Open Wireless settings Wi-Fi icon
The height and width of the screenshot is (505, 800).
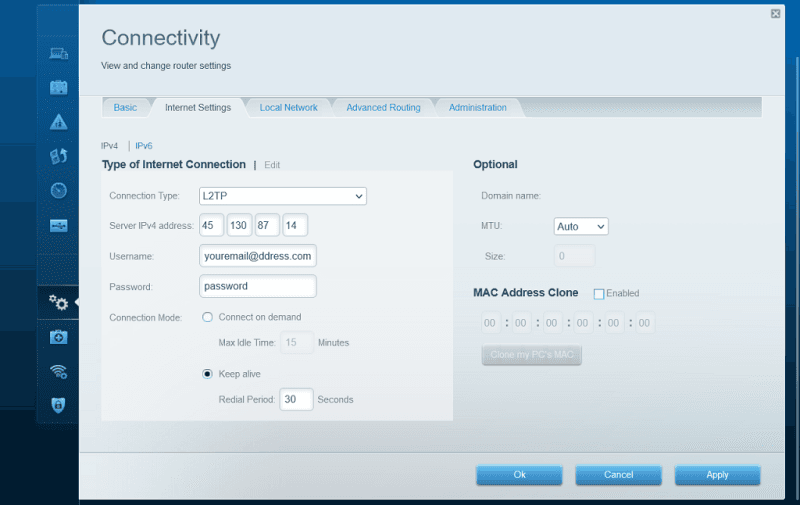[x=58, y=371]
